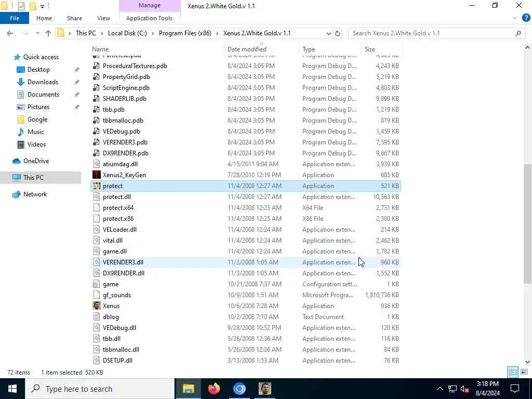Go to Desktop in navigation pane

tap(38, 70)
